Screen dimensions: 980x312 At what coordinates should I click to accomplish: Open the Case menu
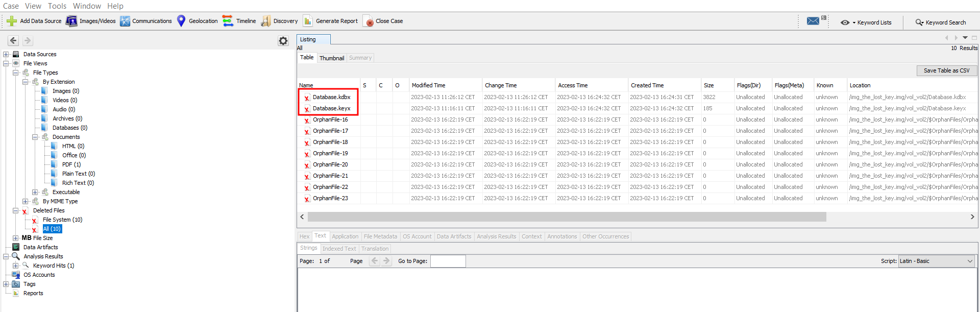11,6
